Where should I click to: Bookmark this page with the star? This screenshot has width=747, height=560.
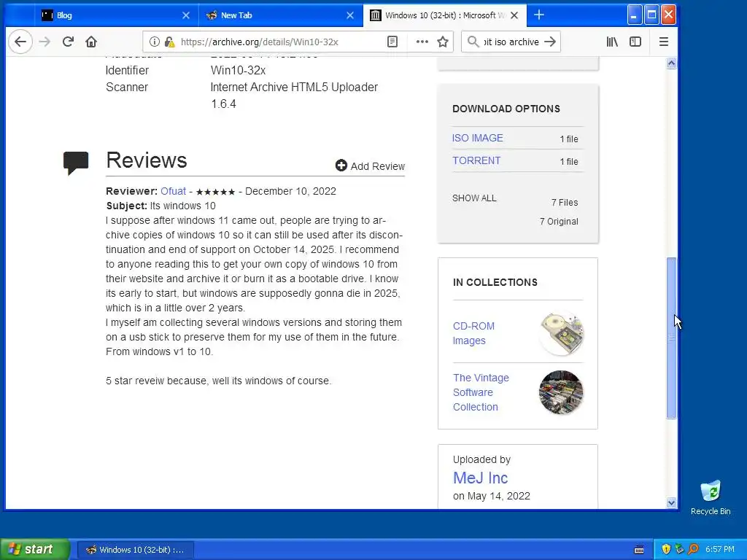[x=443, y=42]
